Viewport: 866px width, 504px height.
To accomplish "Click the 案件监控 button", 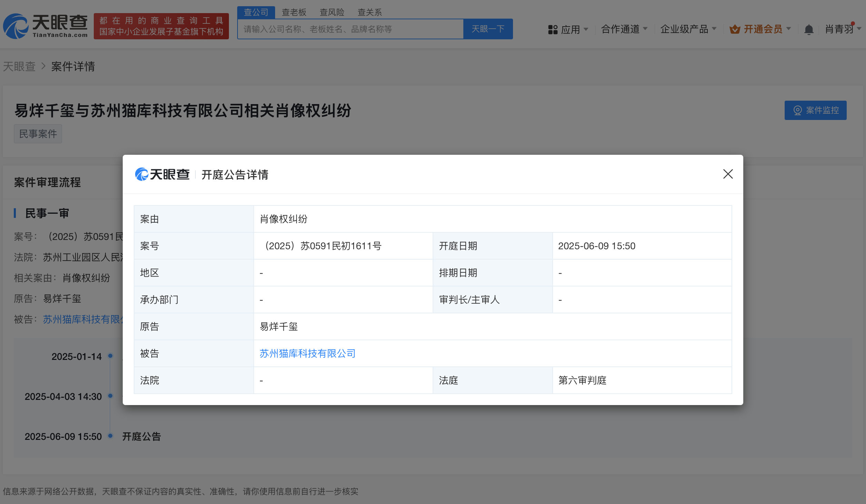I will pyautogui.click(x=815, y=110).
